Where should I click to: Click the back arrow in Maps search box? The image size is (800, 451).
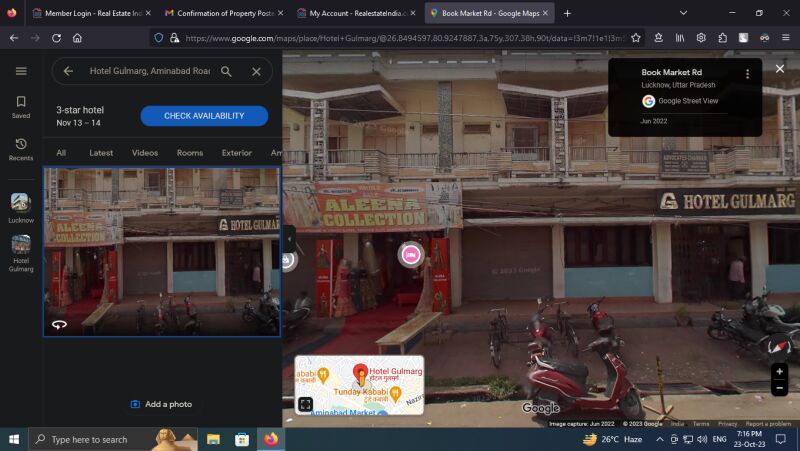point(68,71)
